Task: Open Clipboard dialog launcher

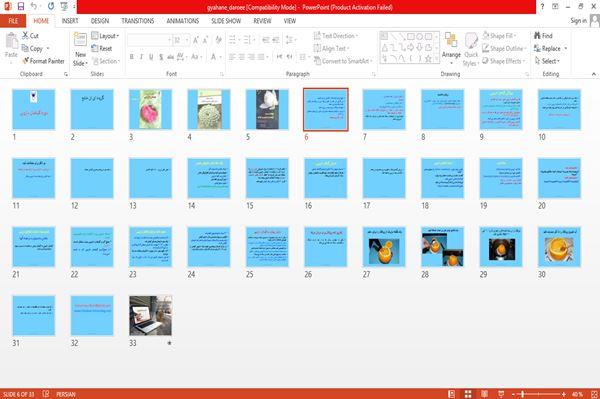Action: pos(66,74)
